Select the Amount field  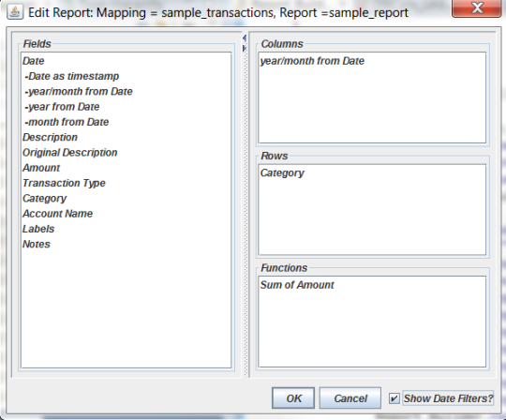(x=126, y=168)
